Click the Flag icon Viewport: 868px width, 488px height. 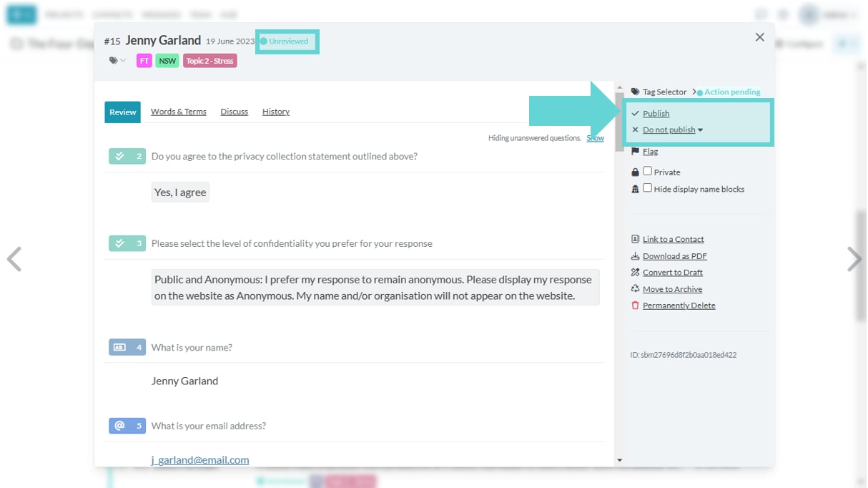(635, 152)
